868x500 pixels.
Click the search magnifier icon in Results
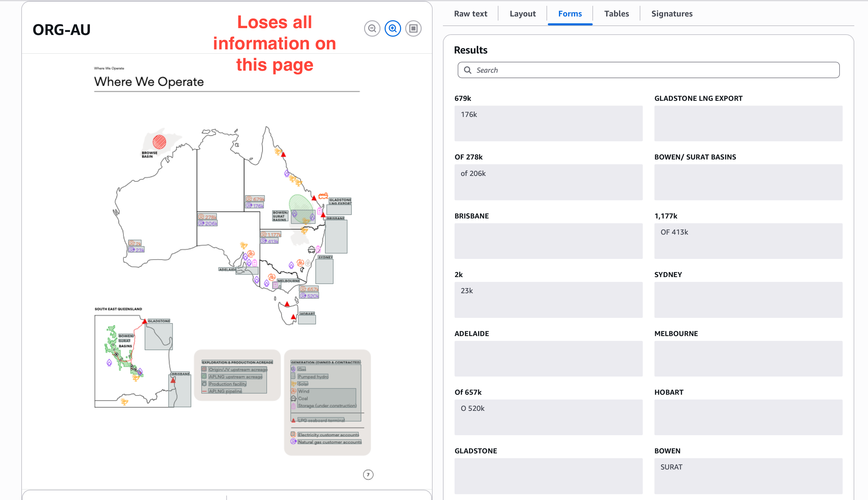pyautogui.click(x=468, y=70)
